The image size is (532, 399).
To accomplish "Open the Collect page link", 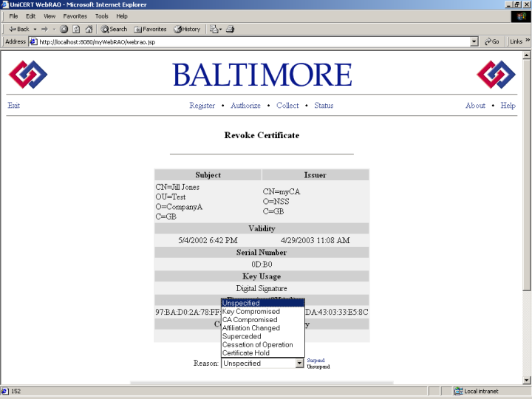I will pyautogui.click(x=287, y=106).
